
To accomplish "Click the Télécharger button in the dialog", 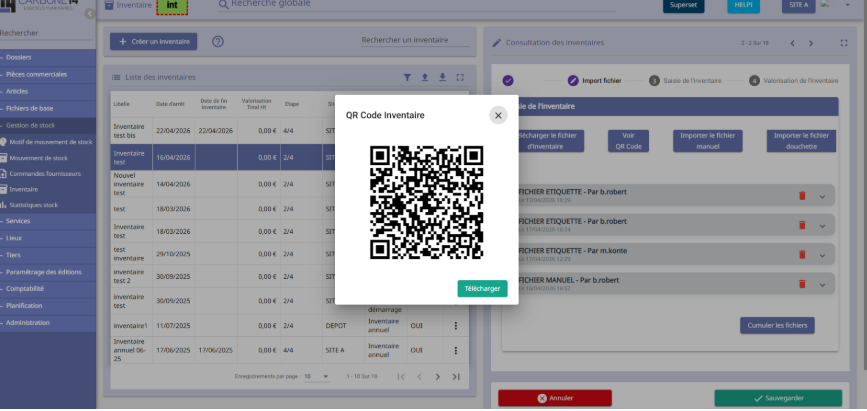I will tap(482, 289).
